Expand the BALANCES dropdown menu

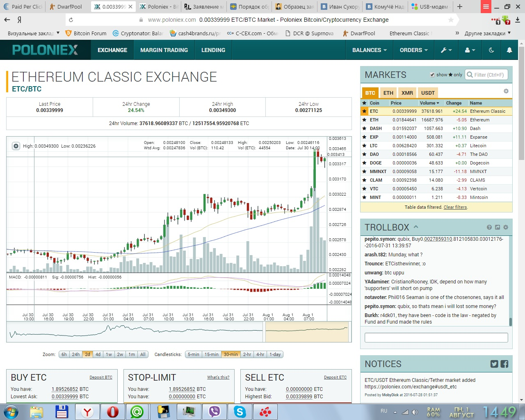[369, 50]
